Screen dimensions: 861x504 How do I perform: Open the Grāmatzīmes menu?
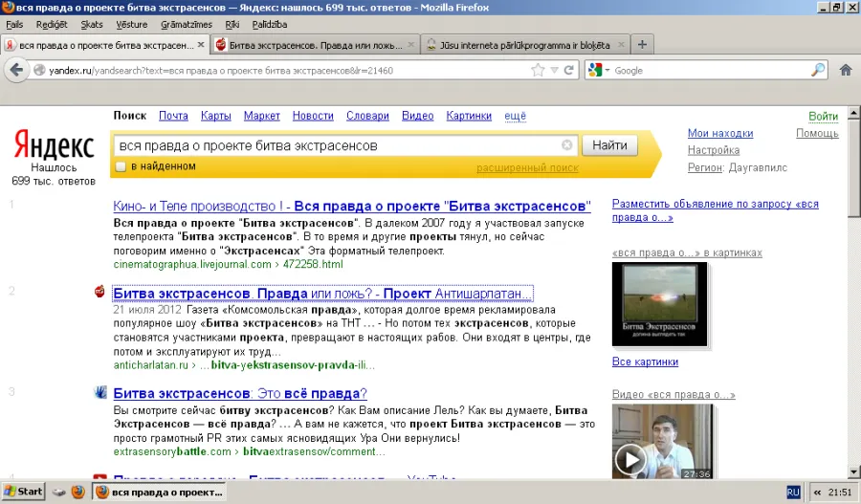tap(187, 24)
